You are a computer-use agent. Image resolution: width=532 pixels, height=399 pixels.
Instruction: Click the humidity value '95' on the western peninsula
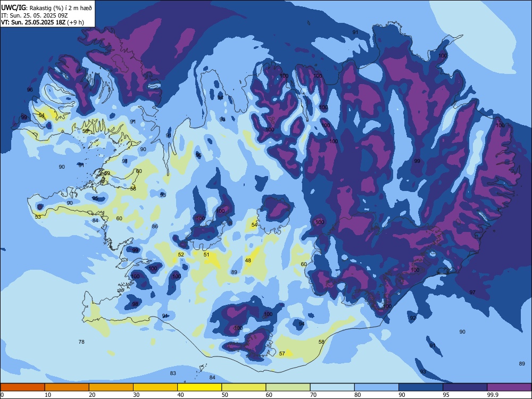coord(95,198)
